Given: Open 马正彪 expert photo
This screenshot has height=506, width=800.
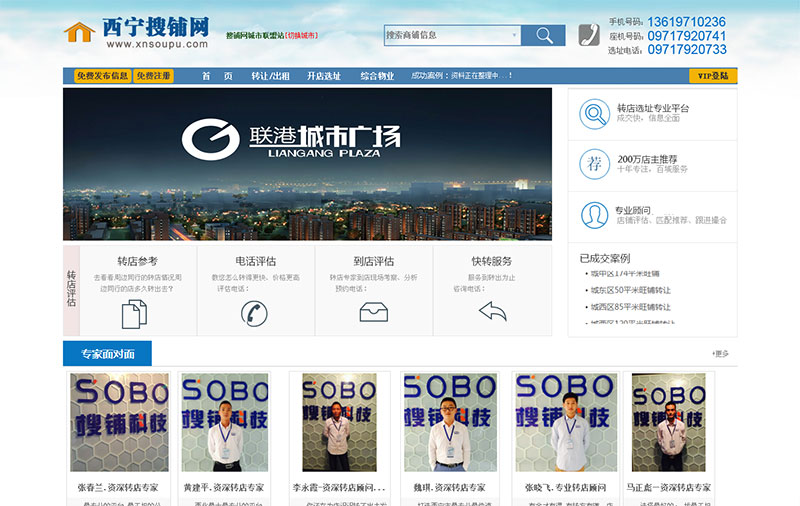Looking at the screenshot, I should coord(668,422).
